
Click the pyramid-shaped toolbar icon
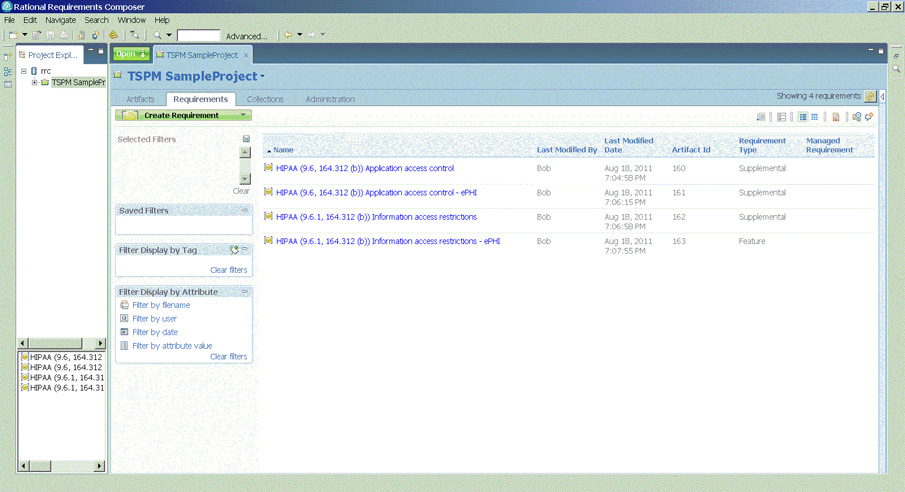pos(113,35)
